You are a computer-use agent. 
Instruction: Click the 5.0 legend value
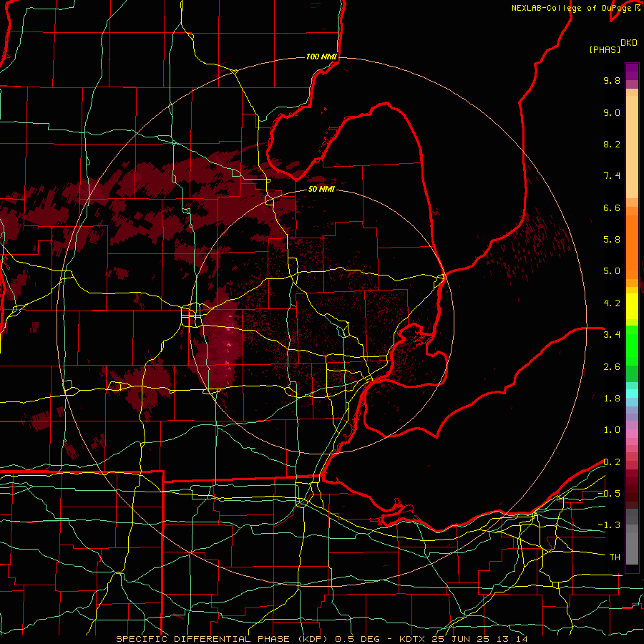612,271
